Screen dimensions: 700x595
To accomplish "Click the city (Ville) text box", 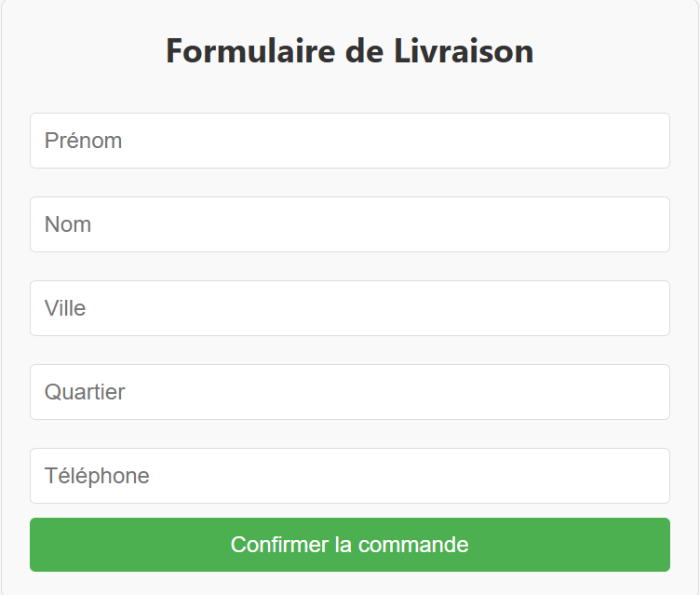I will click(350, 308).
